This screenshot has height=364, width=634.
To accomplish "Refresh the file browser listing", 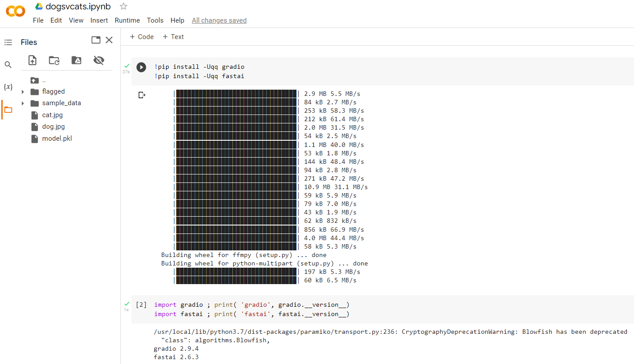I will [x=54, y=60].
